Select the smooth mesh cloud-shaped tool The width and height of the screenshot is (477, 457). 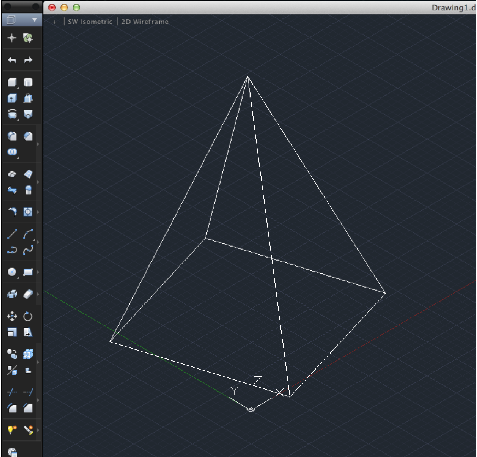tap(12, 174)
